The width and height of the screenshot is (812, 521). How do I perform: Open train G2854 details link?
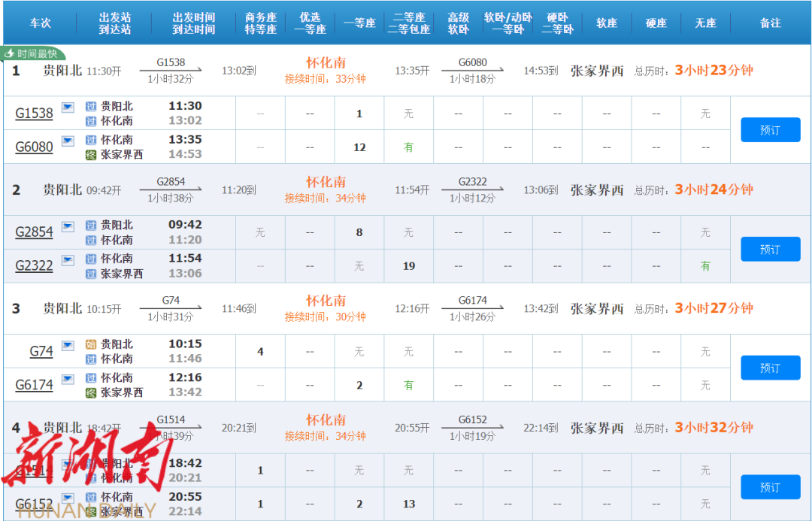click(34, 232)
